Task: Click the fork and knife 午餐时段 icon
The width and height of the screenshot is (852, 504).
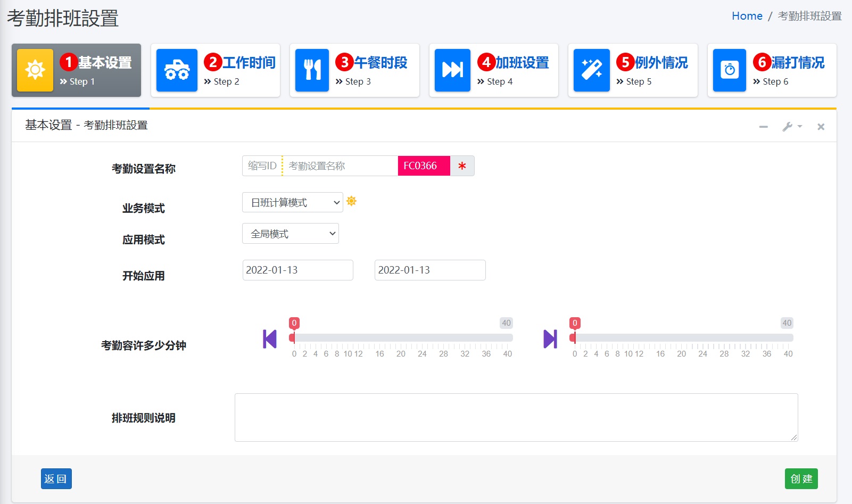Action: (312, 70)
